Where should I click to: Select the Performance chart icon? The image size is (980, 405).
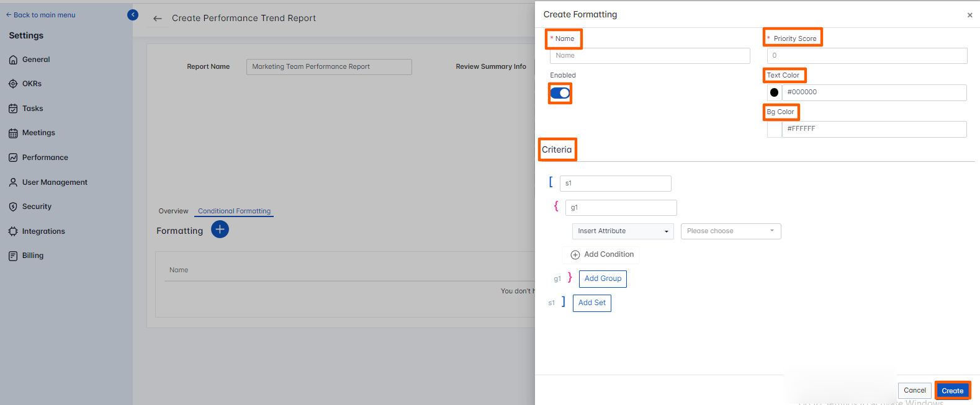13,158
